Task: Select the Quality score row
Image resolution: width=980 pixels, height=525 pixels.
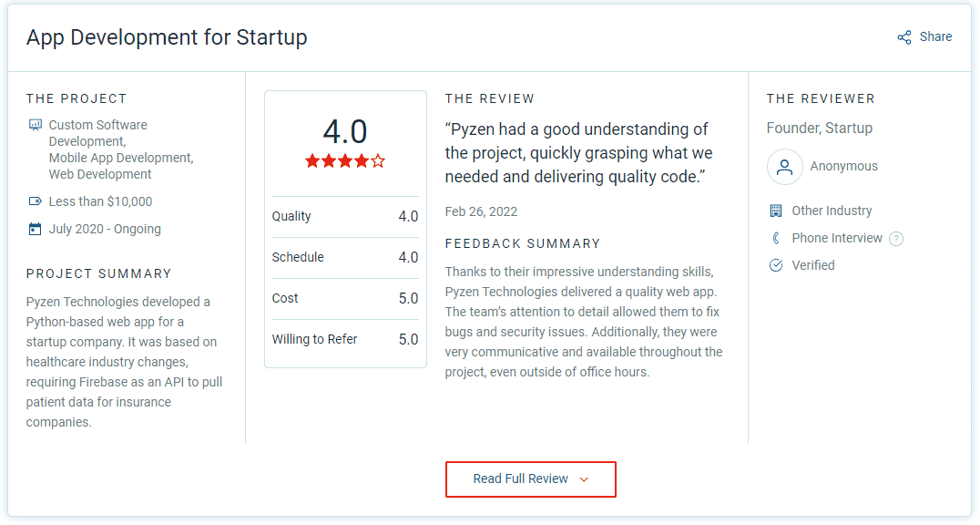Action: tap(345, 217)
